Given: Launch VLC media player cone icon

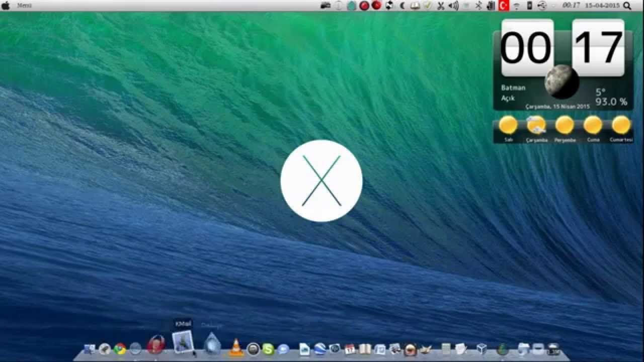Looking at the screenshot, I should pos(235,347).
